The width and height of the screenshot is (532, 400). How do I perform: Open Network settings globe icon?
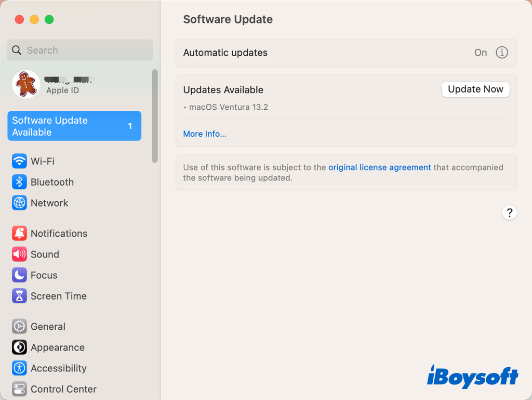pos(19,203)
